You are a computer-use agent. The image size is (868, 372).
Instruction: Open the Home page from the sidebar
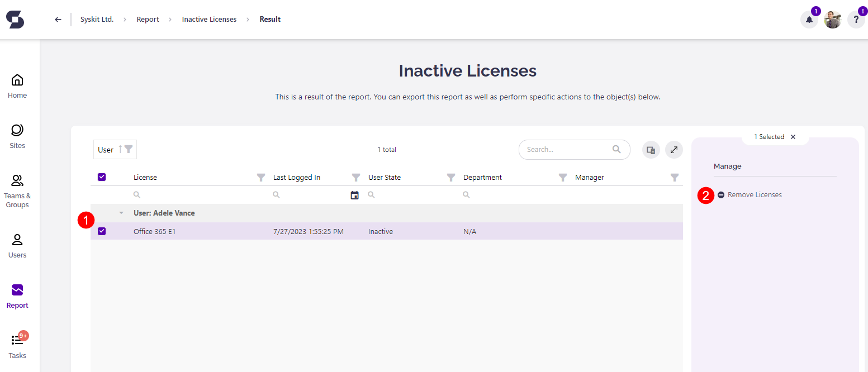pos(17,84)
